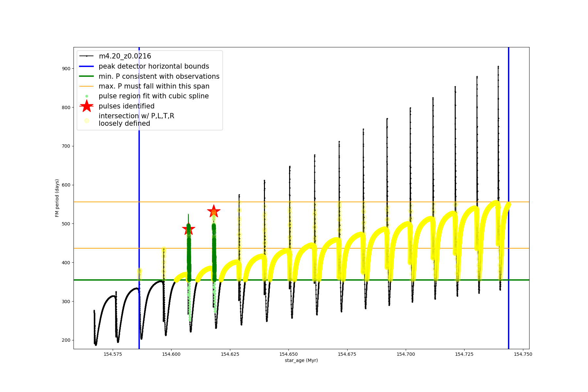The height and width of the screenshot is (392, 588).
Task: Click the 154.700 x-axis tick label
Action: pos(406,354)
